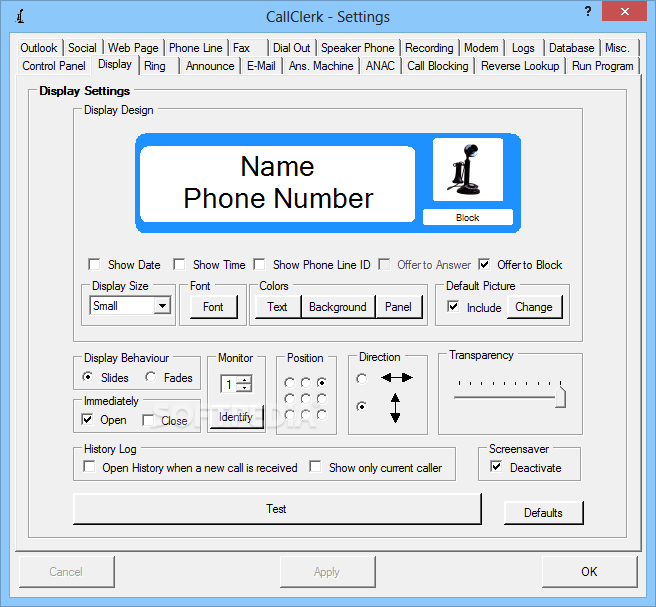This screenshot has width=656, height=607.
Task: Switch to the Outlook tab
Action: (38, 48)
